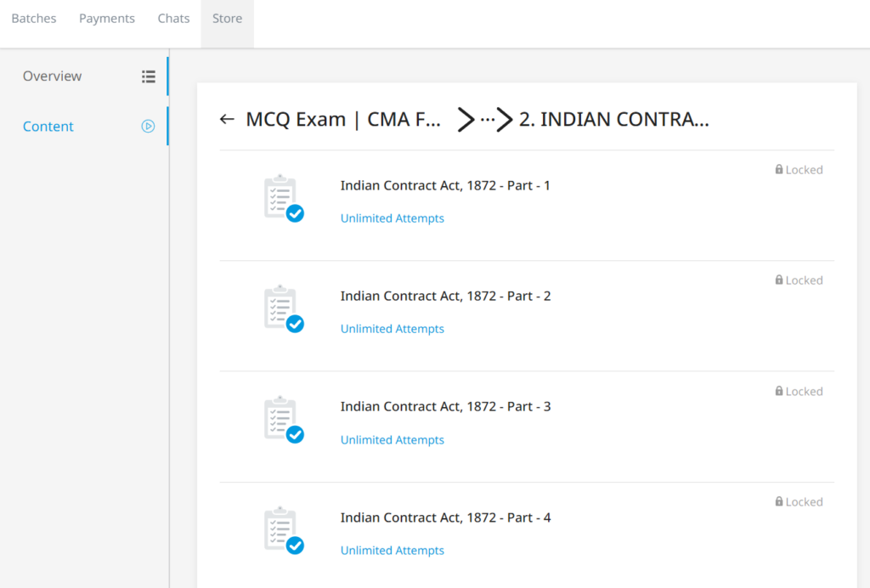Screen dimensions: 870x588
Task: Open Indian Contract Act, 1872 - Part - 2 title
Action: 445,297
